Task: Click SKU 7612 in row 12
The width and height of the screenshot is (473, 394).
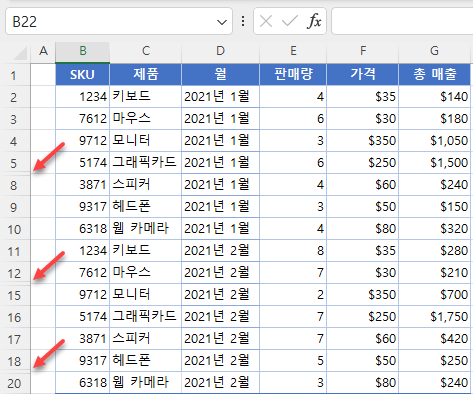Action: point(83,273)
